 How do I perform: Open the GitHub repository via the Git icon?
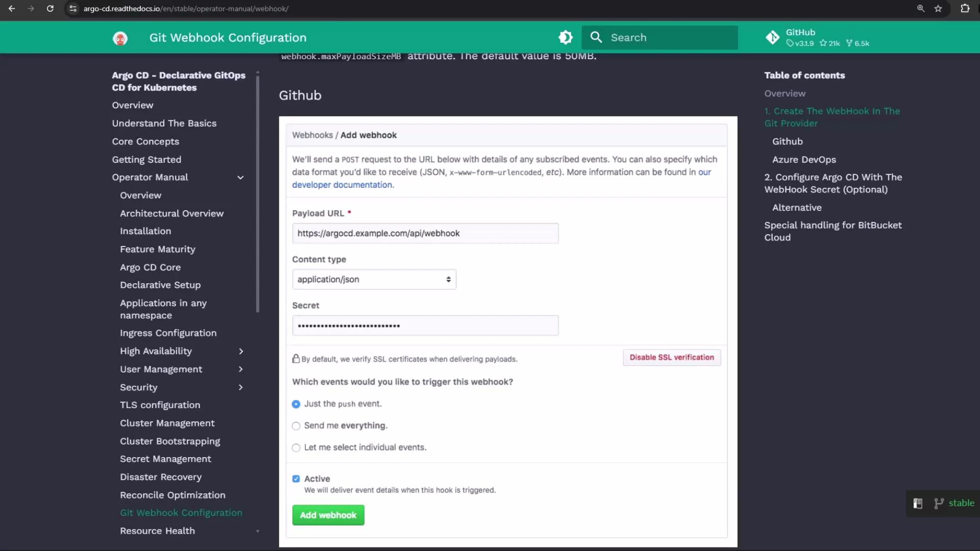[773, 37]
